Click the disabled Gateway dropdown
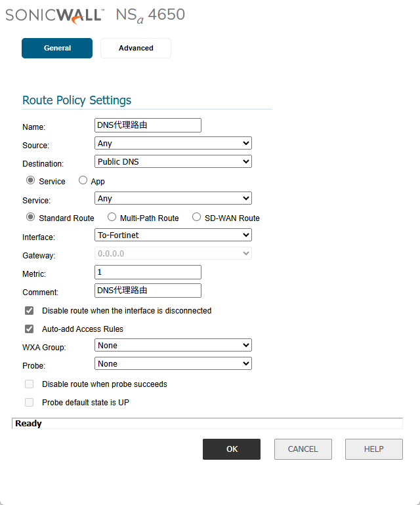Image resolution: width=420 pixels, height=505 pixels. click(x=173, y=253)
